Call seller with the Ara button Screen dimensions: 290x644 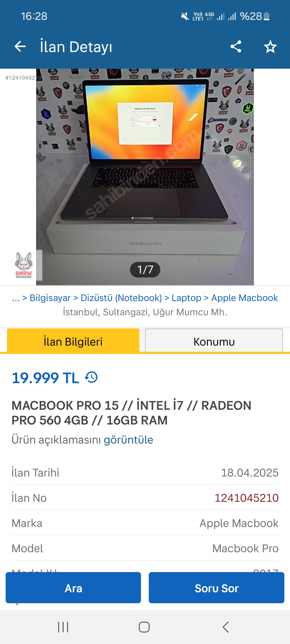point(73,588)
